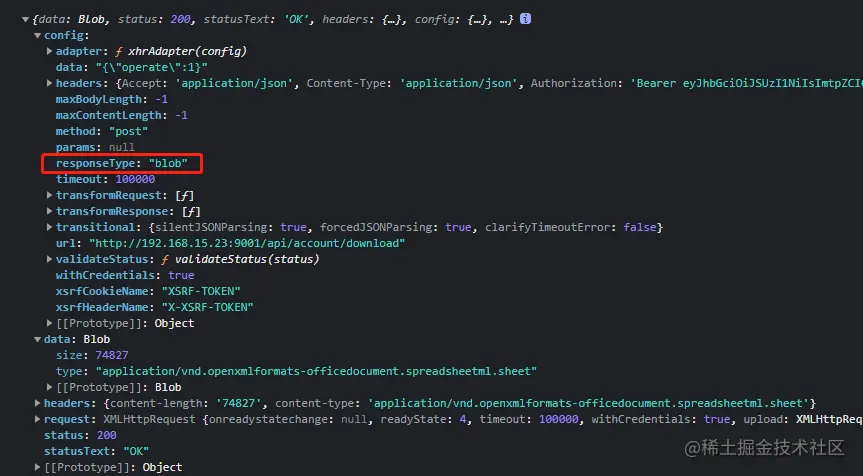Expand config's [[Prototype]]: Object entry
Image resolution: width=863 pixels, height=476 pixels.
click(50, 323)
